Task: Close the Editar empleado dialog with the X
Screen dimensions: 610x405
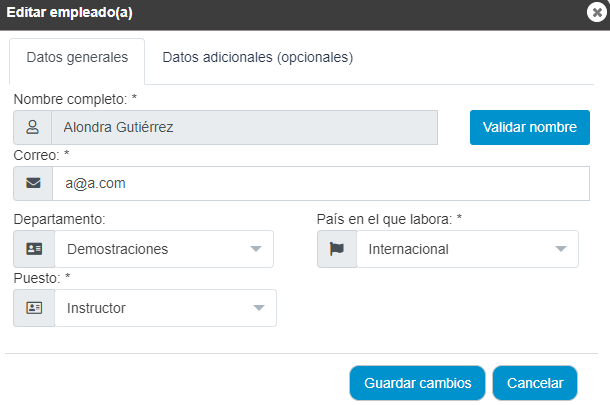Action: [x=597, y=12]
